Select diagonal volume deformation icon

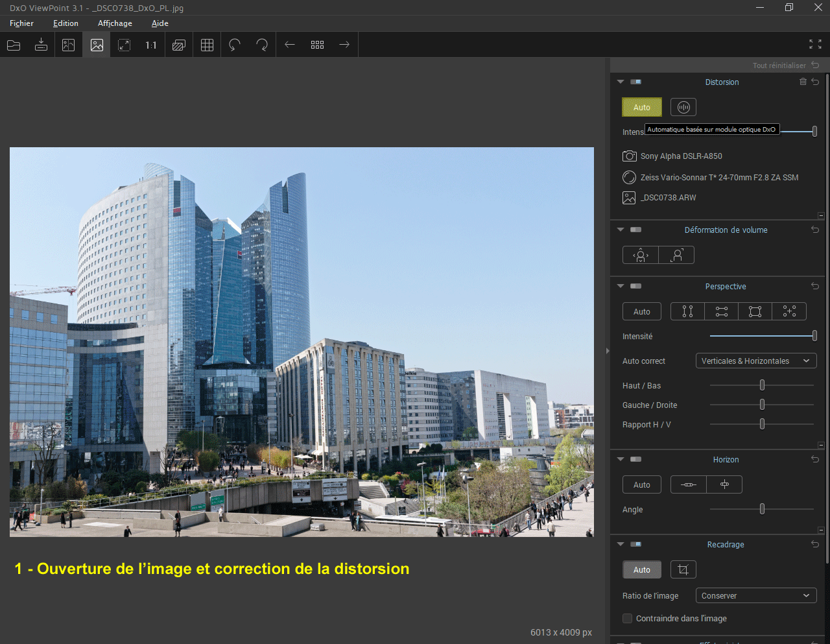pyautogui.click(x=676, y=255)
